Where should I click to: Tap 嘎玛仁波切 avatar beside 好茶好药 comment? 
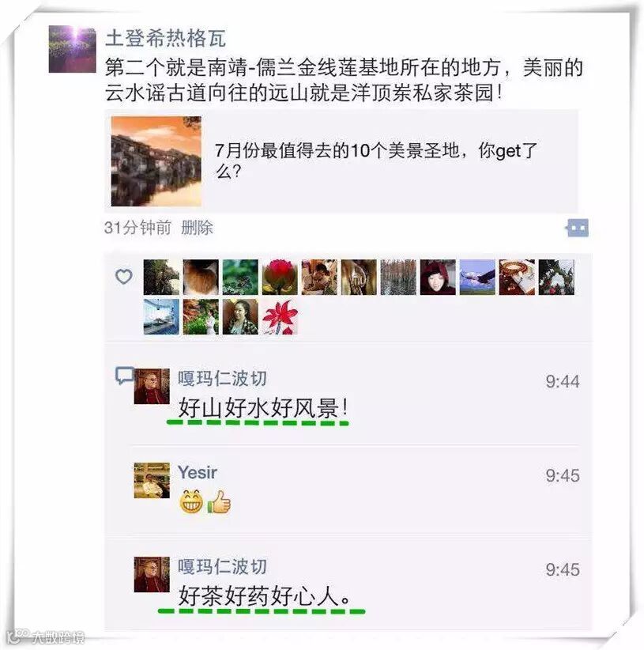point(152,574)
